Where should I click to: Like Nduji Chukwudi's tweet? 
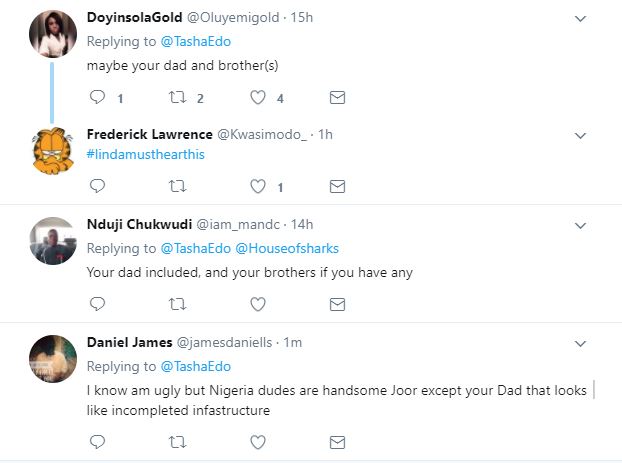click(257, 303)
